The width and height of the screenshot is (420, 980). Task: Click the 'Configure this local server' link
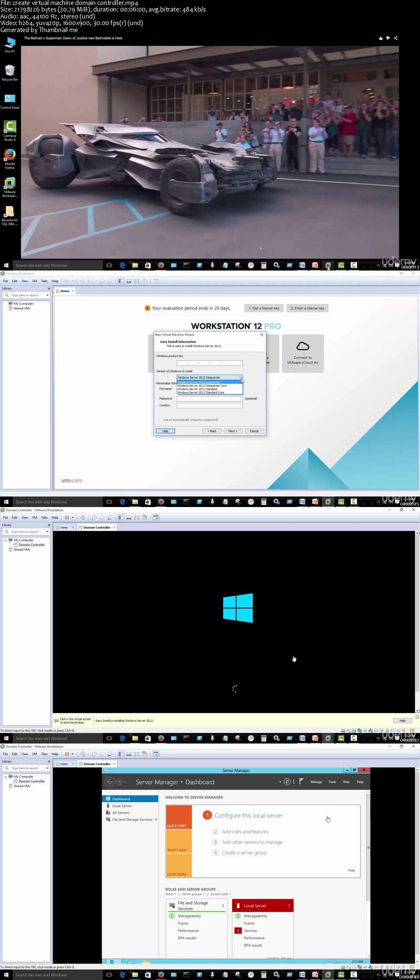coord(249,815)
